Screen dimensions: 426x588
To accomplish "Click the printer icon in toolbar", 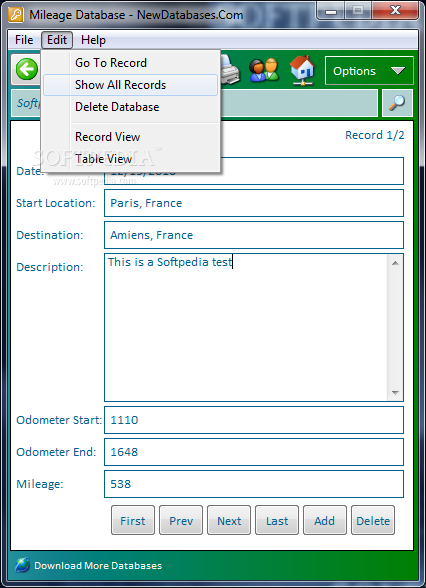I will pos(230,70).
